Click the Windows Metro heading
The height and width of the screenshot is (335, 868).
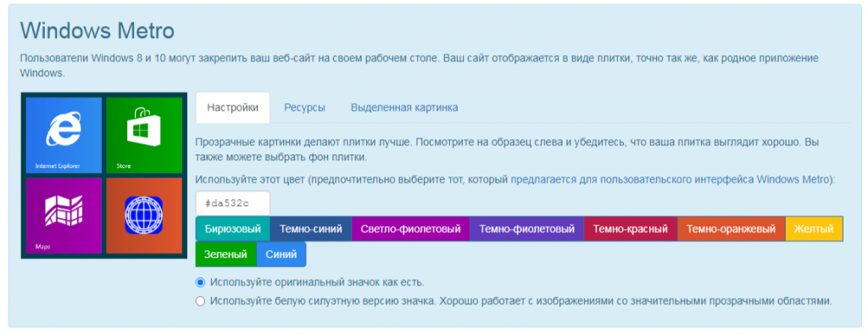pos(97,31)
